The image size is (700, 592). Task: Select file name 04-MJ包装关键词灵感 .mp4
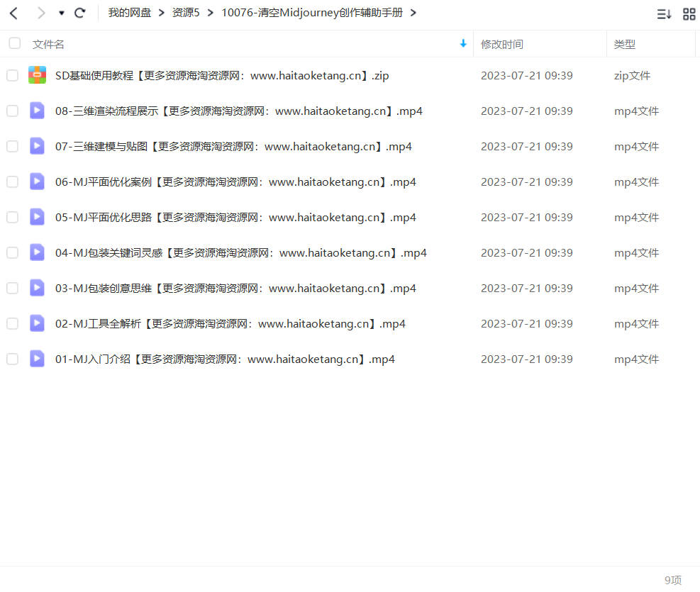(241, 253)
